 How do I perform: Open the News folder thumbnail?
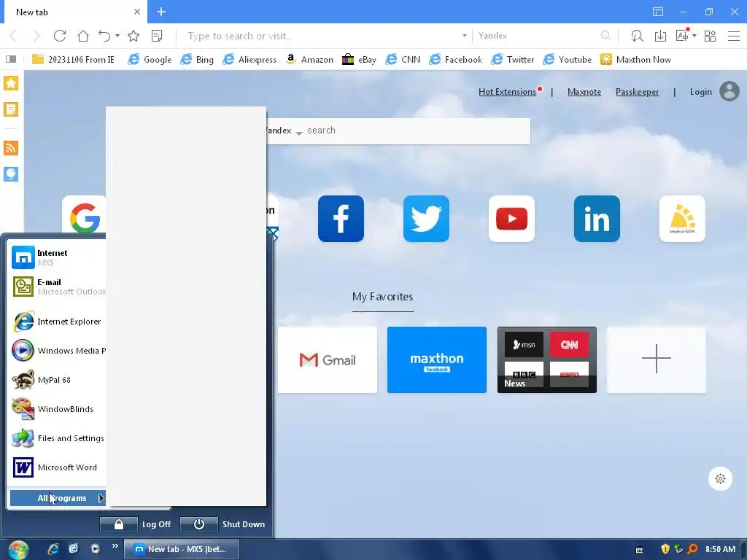pos(547,360)
